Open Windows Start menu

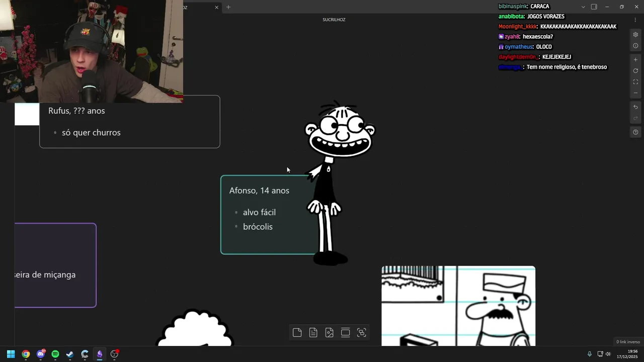tap(11, 354)
